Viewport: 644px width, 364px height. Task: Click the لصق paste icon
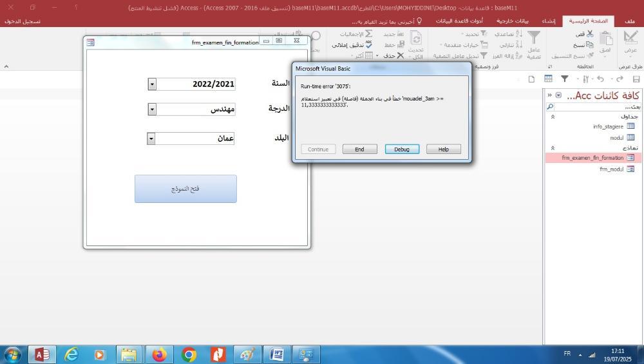[x=606, y=38]
